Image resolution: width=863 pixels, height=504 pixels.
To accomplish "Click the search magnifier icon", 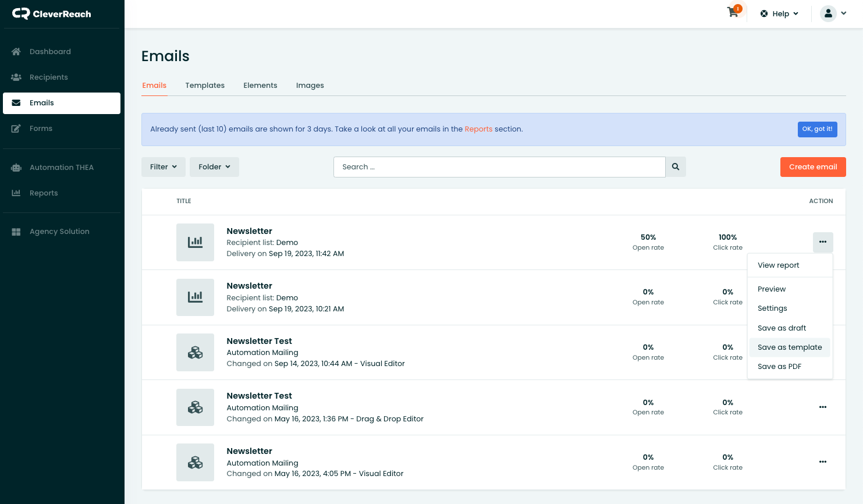I will pos(676,166).
